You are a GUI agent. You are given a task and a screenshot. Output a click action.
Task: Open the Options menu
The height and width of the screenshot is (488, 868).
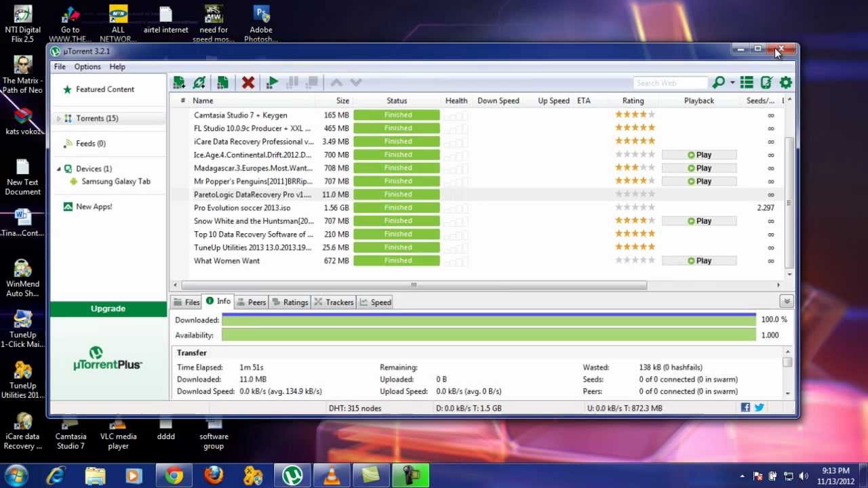(x=87, y=66)
